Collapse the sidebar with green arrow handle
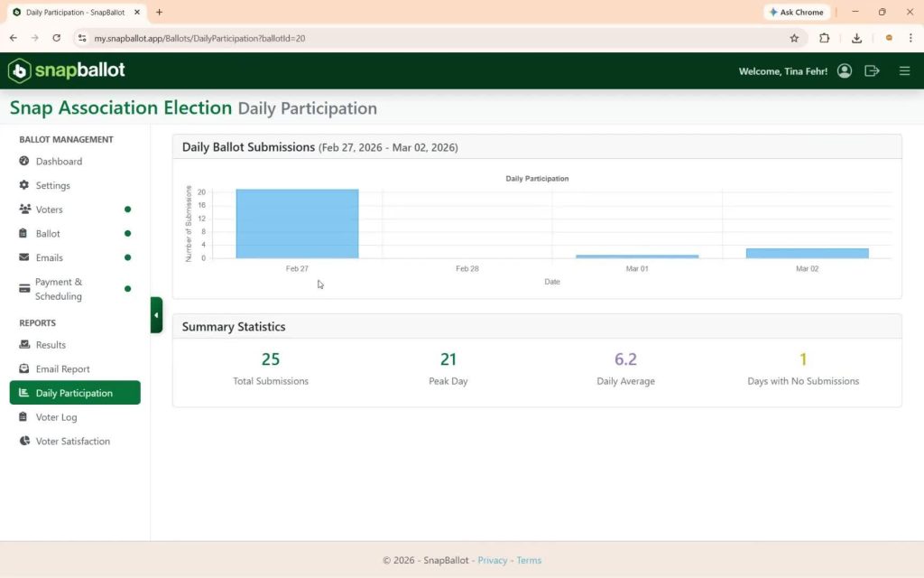The image size is (924, 578). coord(156,315)
